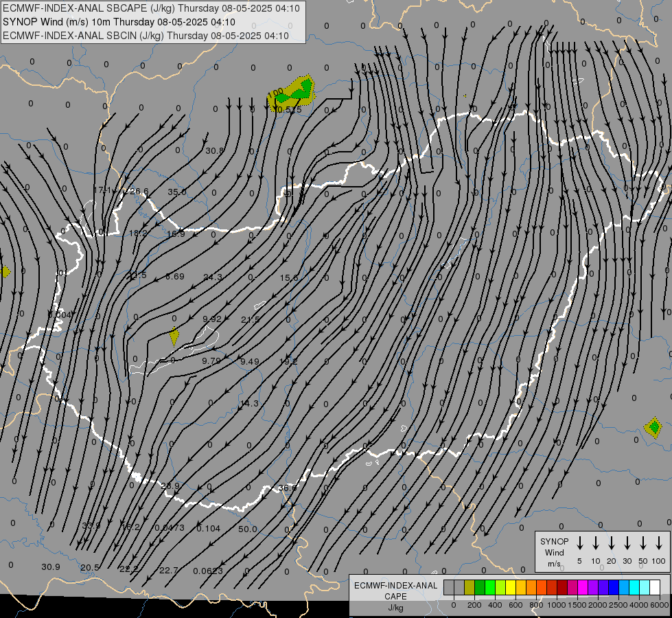Click the 200 tick label under CAPE bar
Viewport: 672px width, 618px height.
click(x=474, y=605)
